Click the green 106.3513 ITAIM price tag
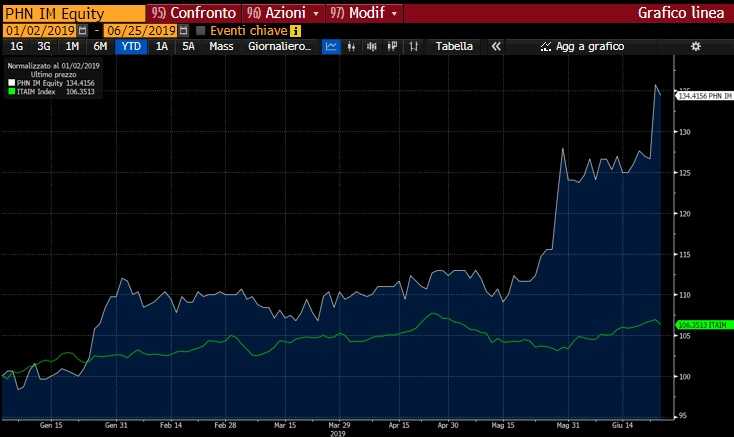 [704, 325]
